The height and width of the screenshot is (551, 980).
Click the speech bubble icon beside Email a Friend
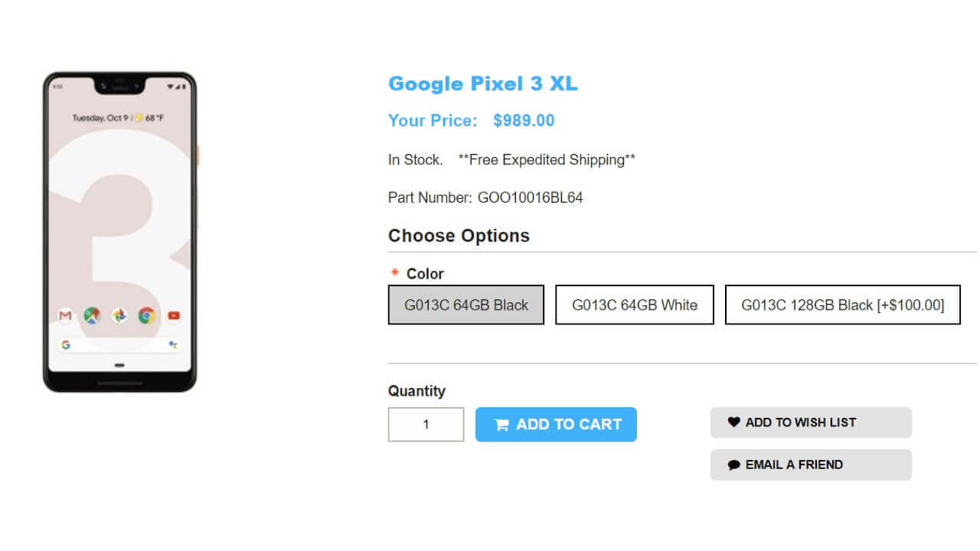733,465
